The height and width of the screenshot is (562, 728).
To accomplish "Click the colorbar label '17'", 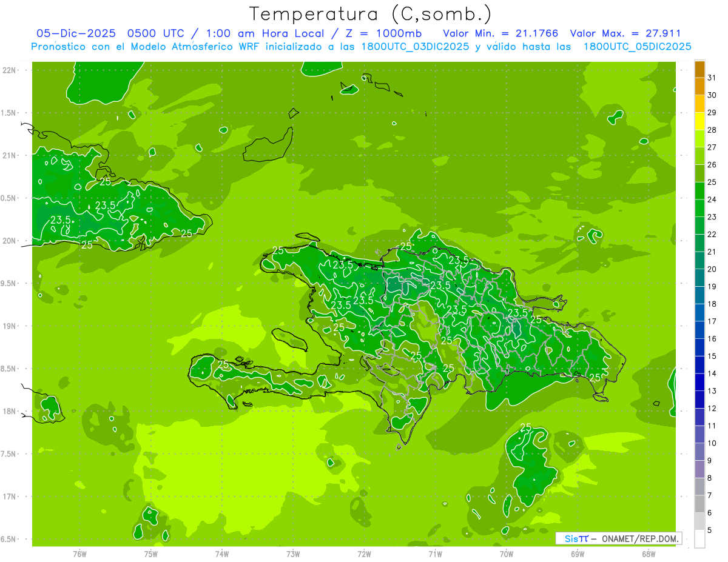I will click(712, 321).
